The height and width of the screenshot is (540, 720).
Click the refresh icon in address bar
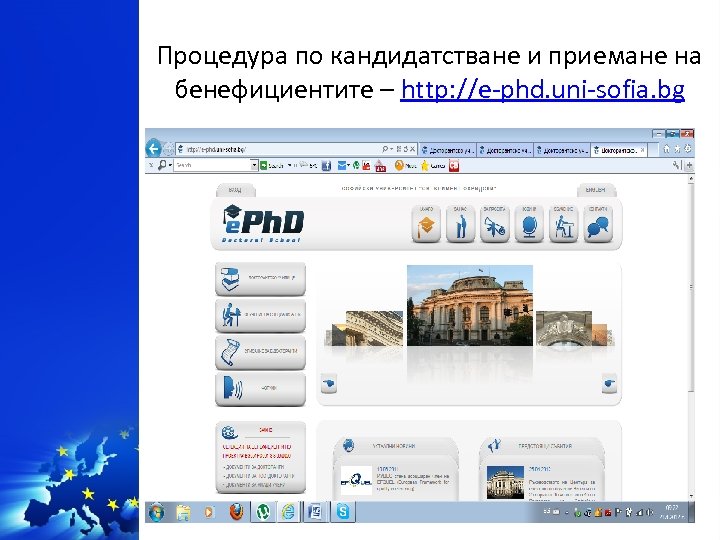[x=405, y=149]
